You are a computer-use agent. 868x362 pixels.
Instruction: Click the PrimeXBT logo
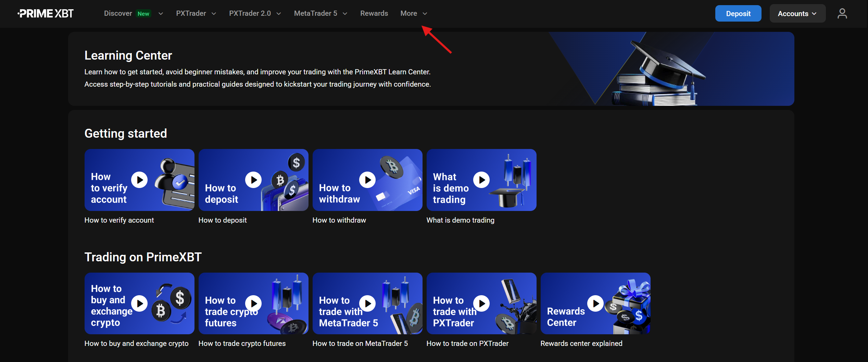(x=46, y=13)
